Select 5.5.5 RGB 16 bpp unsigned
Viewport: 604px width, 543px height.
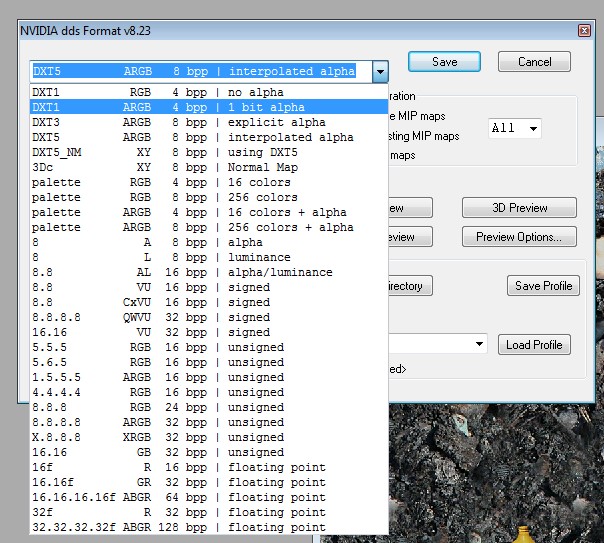click(209, 347)
